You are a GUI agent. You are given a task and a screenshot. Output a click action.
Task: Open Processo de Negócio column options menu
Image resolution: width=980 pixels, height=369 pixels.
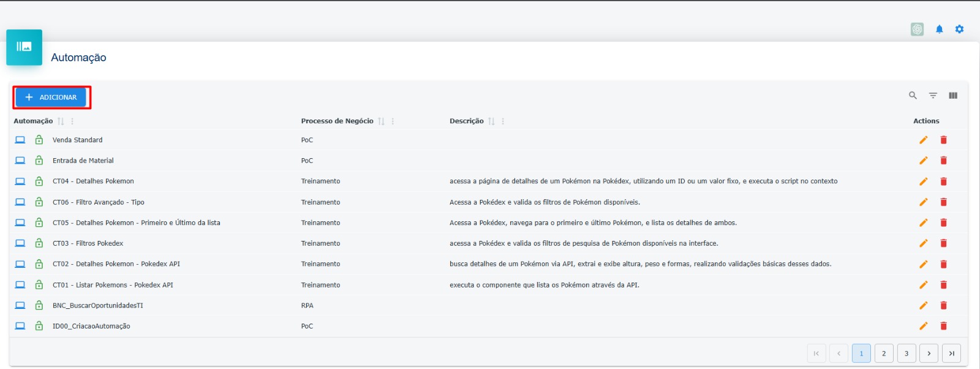click(393, 121)
